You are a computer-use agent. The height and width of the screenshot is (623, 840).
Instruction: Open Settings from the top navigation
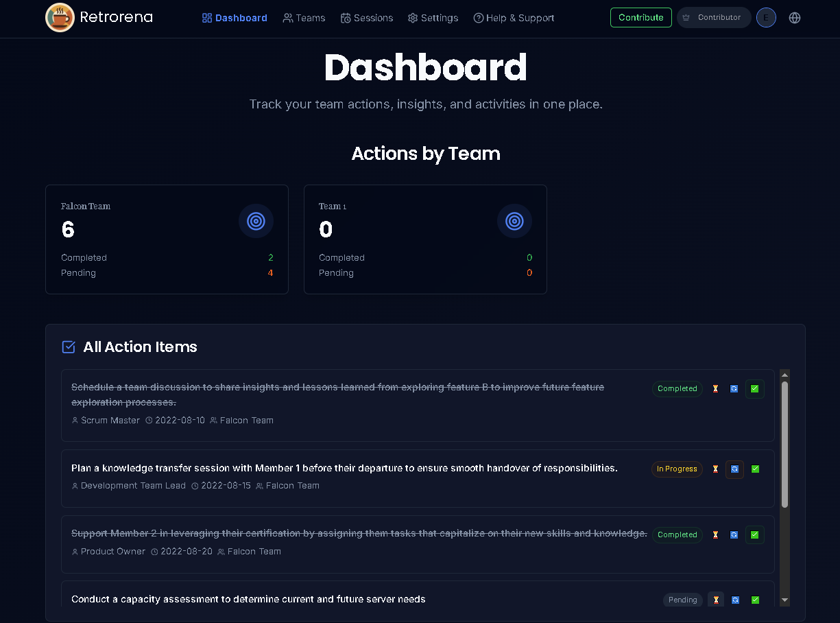point(433,18)
